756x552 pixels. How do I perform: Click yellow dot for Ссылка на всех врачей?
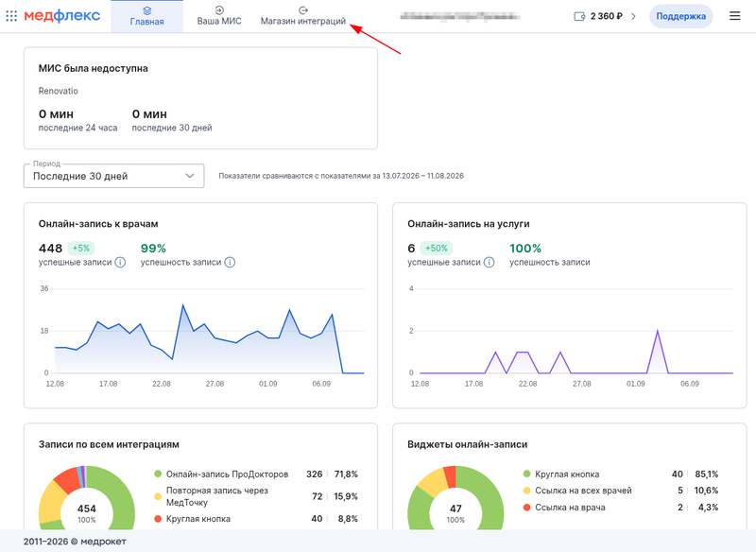pyautogui.click(x=526, y=491)
